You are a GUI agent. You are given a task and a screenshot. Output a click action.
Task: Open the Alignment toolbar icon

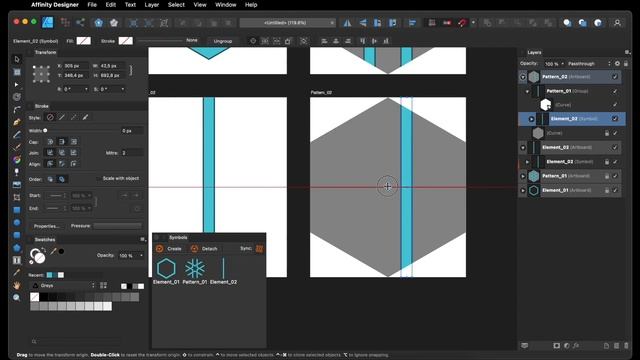(x=412, y=23)
